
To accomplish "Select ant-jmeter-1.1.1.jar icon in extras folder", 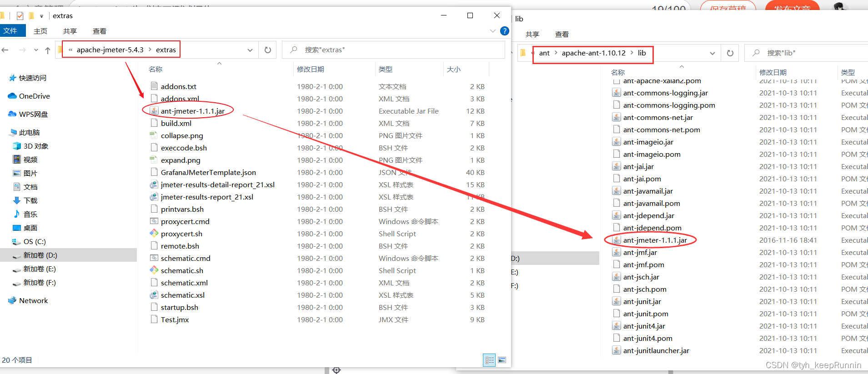I will click(x=154, y=111).
